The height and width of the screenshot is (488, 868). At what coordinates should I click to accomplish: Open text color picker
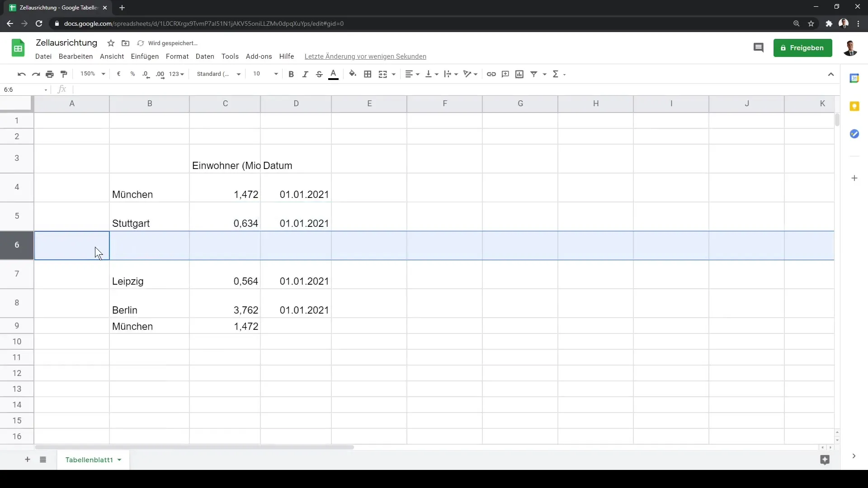334,74
